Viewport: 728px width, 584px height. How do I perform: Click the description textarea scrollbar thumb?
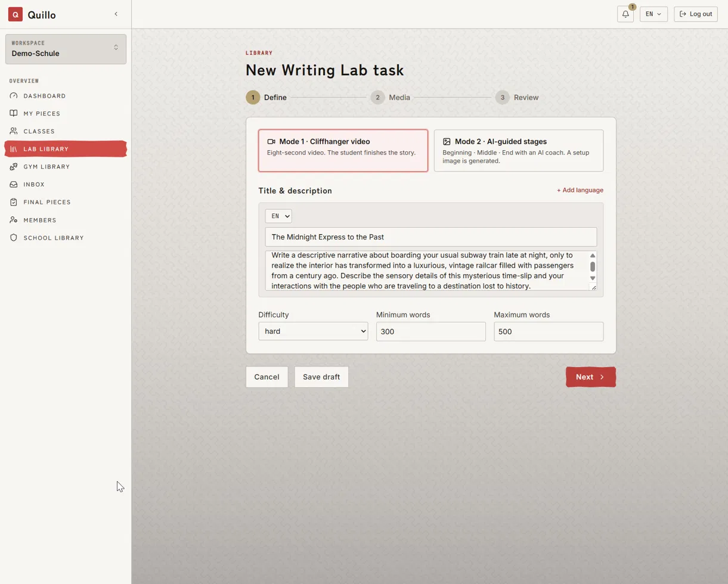593,266
